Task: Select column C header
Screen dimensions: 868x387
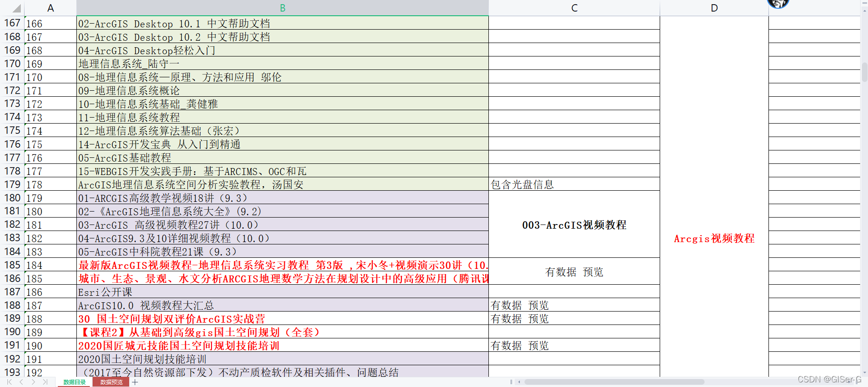Action: [574, 8]
